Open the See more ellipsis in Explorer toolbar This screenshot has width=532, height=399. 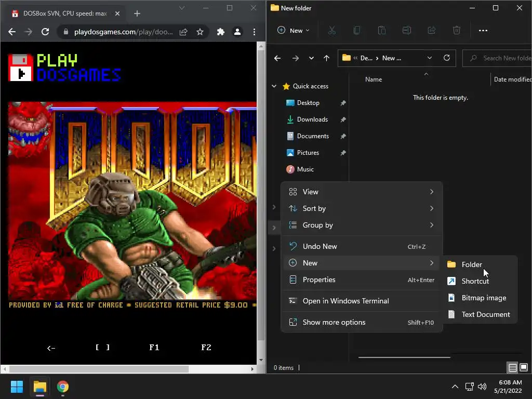(x=483, y=31)
